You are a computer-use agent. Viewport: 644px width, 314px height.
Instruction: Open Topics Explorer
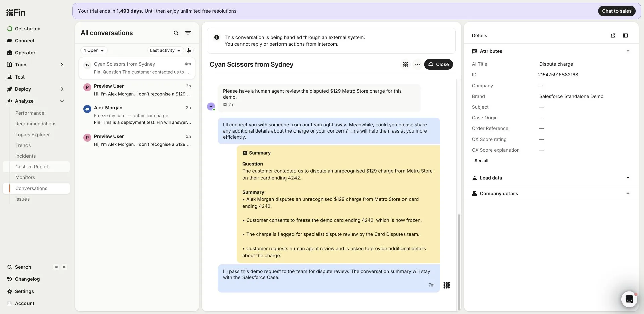pyautogui.click(x=33, y=135)
